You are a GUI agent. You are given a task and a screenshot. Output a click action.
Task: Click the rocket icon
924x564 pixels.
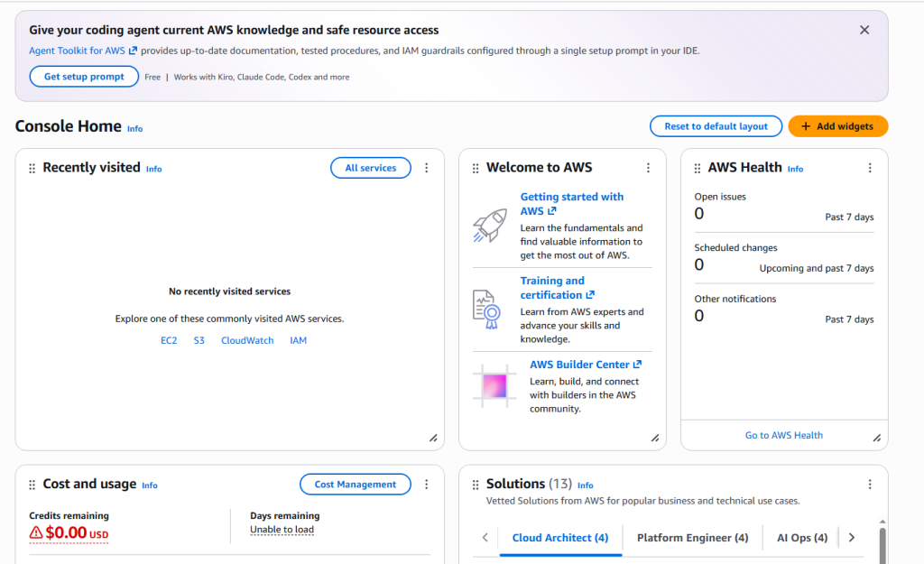point(490,225)
